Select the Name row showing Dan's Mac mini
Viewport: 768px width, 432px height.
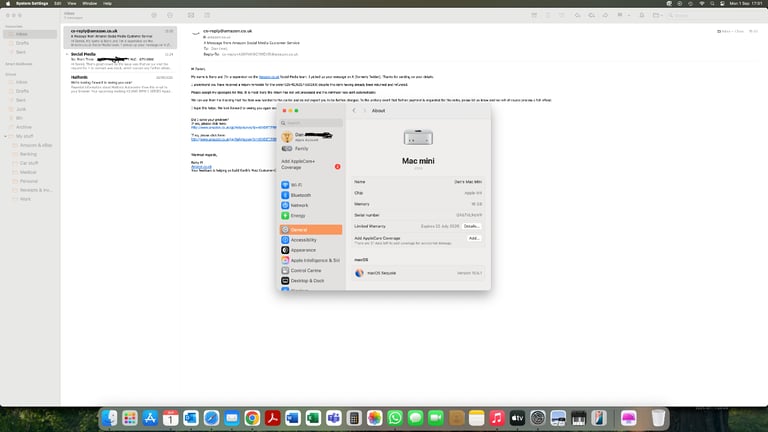pyautogui.click(x=418, y=182)
